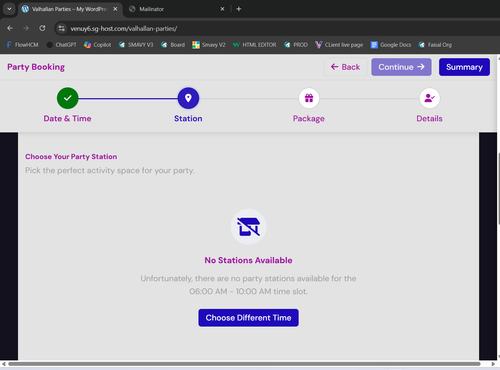Open Client live page bookmark
The image size is (500, 370).
(339, 45)
